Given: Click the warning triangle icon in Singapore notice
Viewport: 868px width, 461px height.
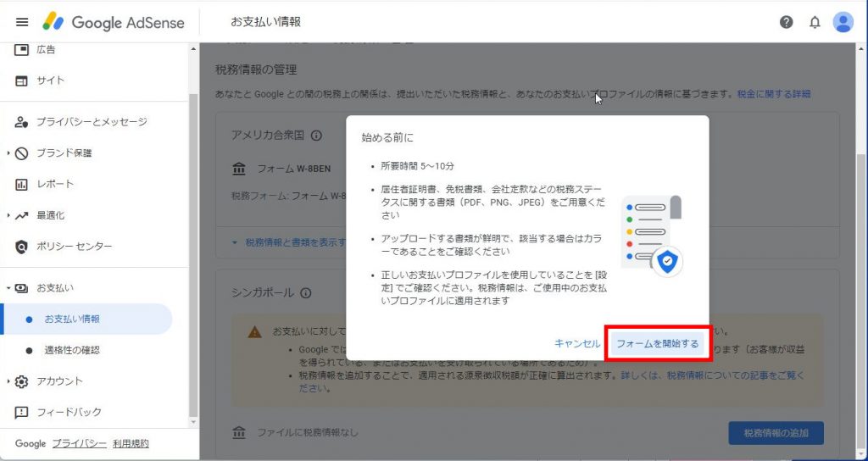Looking at the screenshot, I should 254,332.
